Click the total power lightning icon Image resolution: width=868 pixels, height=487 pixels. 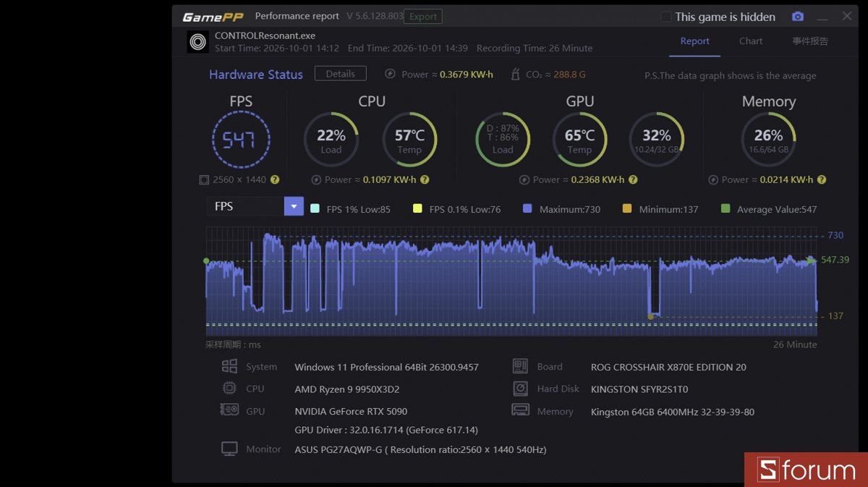click(390, 74)
